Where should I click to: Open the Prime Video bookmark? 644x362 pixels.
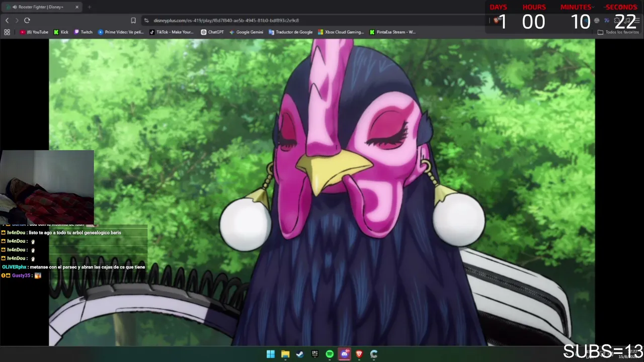click(x=121, y=32)
